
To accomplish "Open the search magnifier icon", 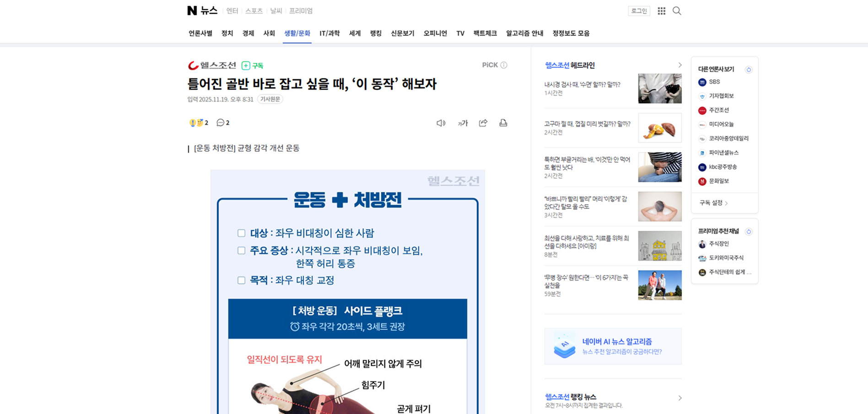I will click(x=677, y=11).
